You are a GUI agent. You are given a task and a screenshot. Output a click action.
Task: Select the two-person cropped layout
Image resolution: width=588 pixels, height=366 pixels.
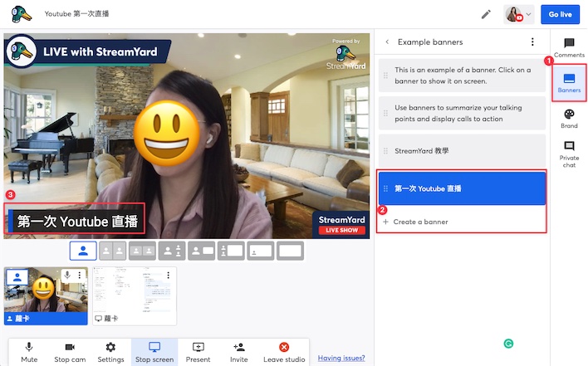[x=112, y=251]
